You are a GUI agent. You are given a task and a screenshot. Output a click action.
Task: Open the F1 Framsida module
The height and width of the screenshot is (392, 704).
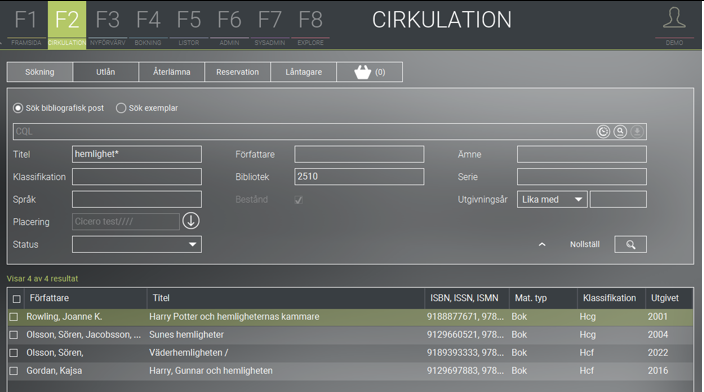[x=26, y=26]
